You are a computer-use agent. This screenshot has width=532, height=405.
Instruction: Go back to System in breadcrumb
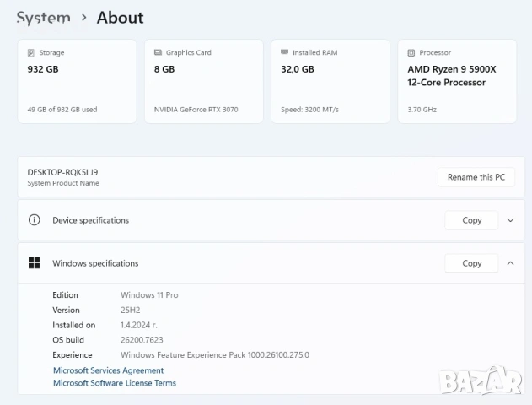click(x=44, y=18)
